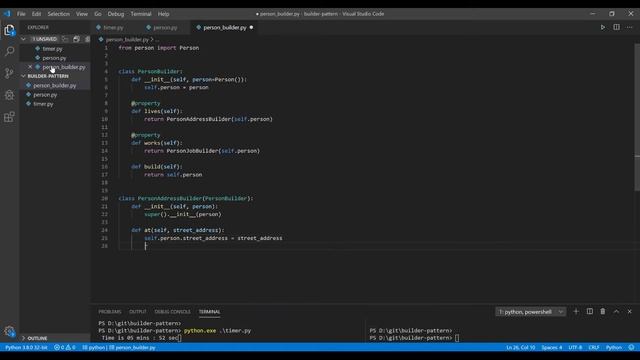This screenshot has height=360, width=640.
Task: Open person.py in BUILDER-PATTERN folder
Action: tap(45, 95)
